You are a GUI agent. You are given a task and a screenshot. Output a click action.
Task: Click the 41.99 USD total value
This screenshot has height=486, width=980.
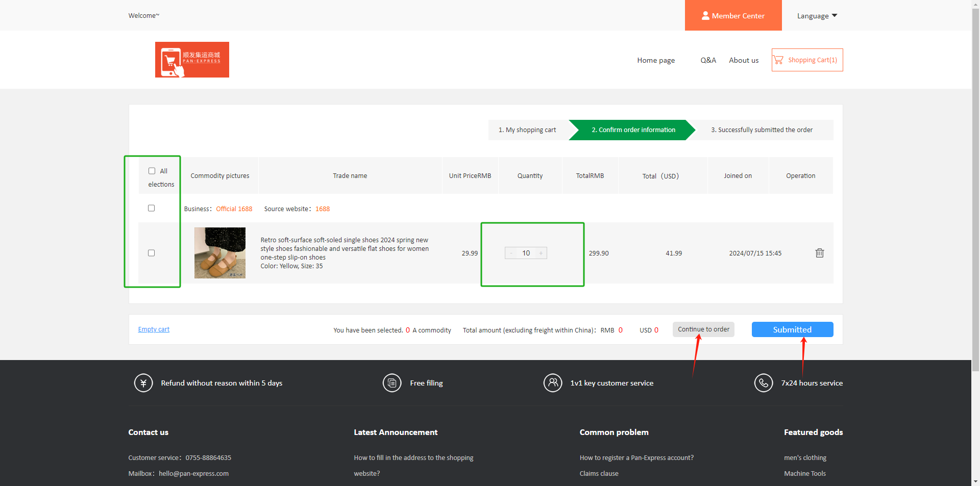[674, 253]
